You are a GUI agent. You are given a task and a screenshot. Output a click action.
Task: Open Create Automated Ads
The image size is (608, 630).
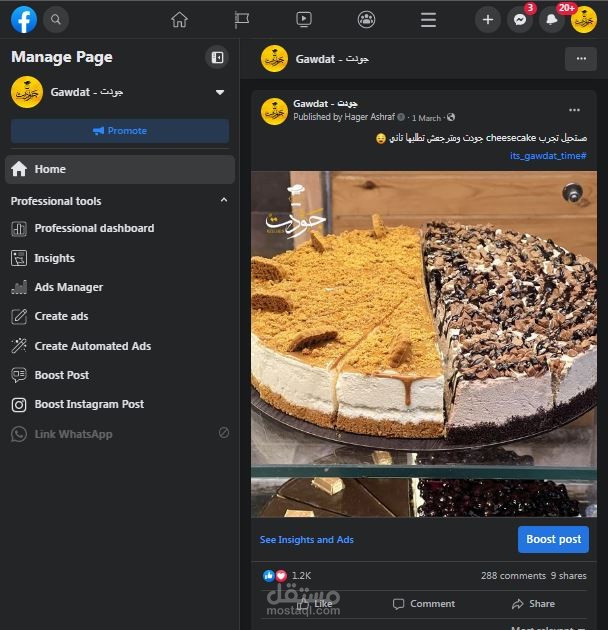click(x=92, y=346)
